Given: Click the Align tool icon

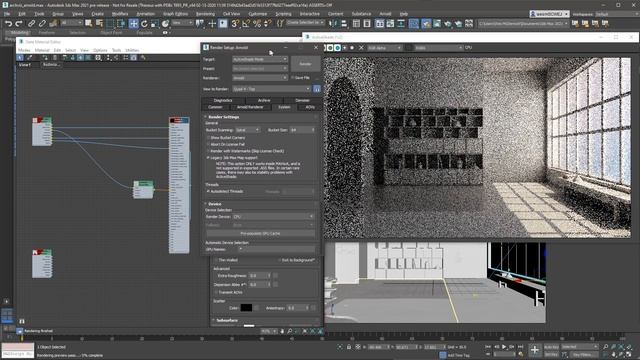Looking at the screenshot, I should 344,24.
